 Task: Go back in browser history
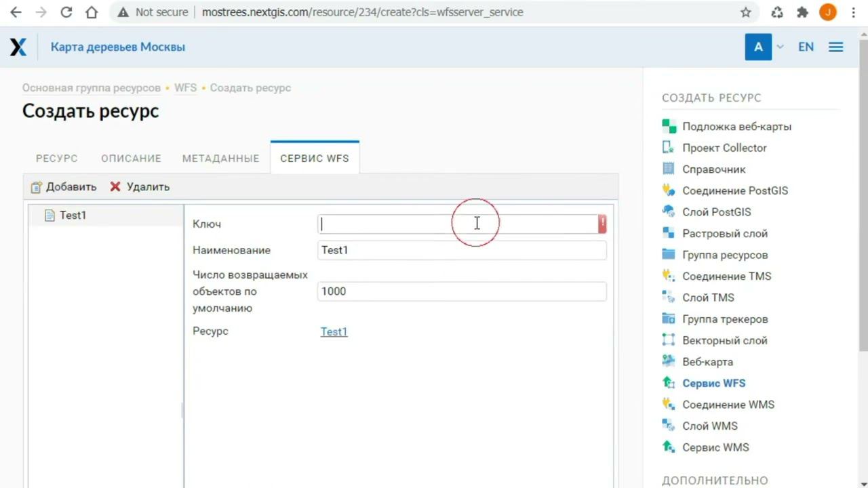coord(16,12)
